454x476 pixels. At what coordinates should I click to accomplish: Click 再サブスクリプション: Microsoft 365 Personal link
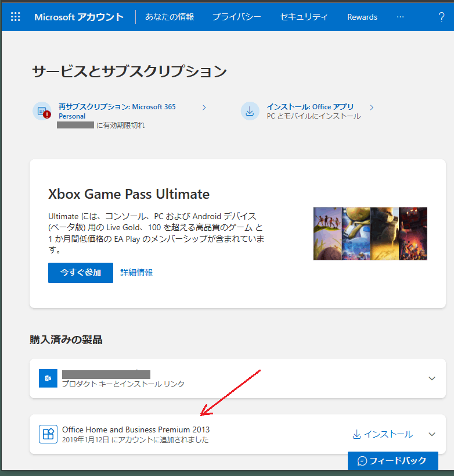[x=117, y=112]
